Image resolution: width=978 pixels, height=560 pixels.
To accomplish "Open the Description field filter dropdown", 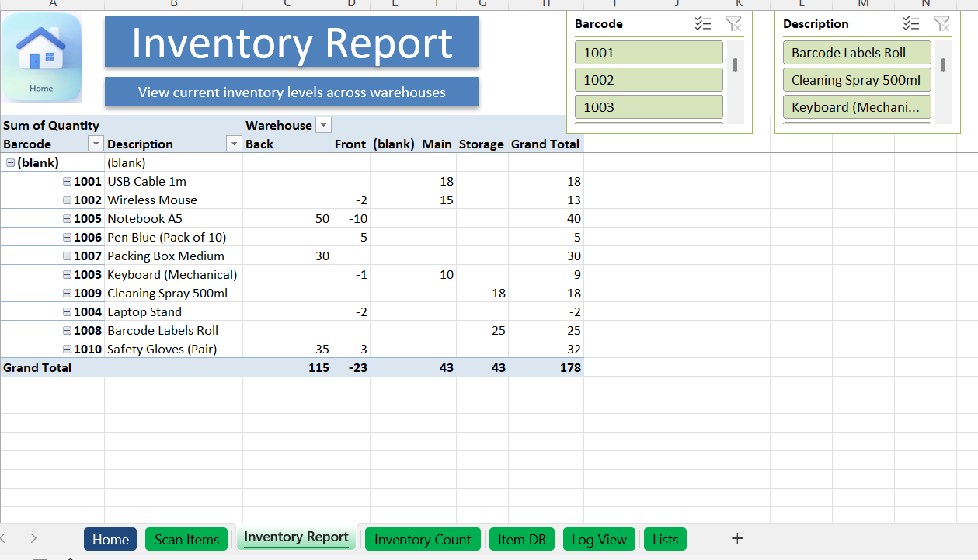I will [234, 144].
